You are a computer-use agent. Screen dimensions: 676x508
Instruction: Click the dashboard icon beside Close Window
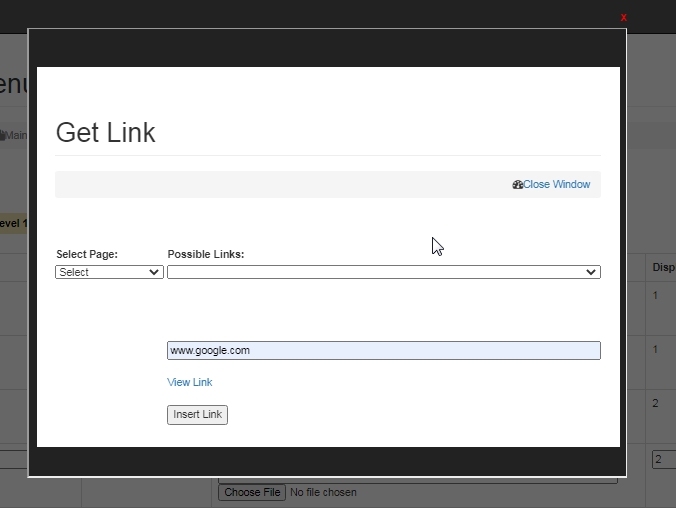pos(517,185)
